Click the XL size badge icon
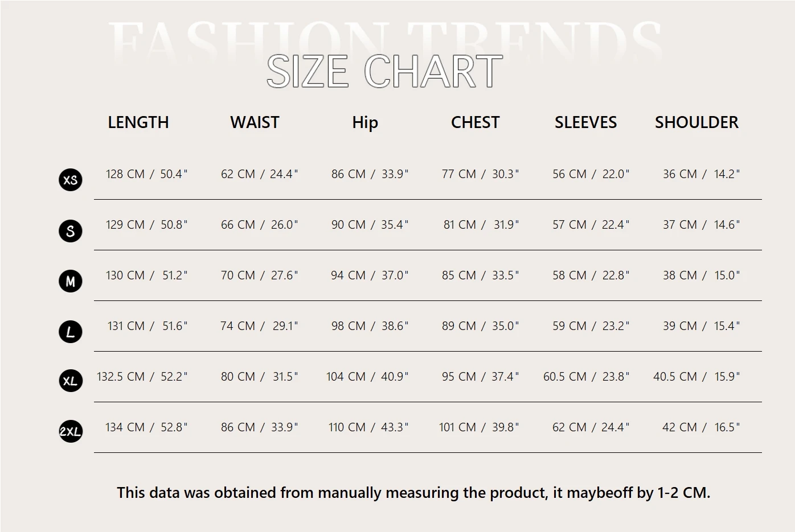 (71, 381)
